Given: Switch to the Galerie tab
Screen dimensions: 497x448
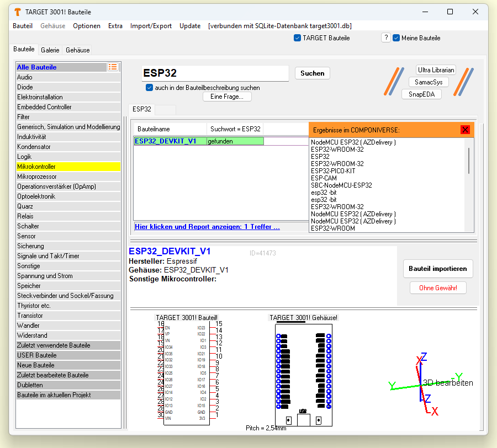Looking at the screenshot, I should [50, 50].
